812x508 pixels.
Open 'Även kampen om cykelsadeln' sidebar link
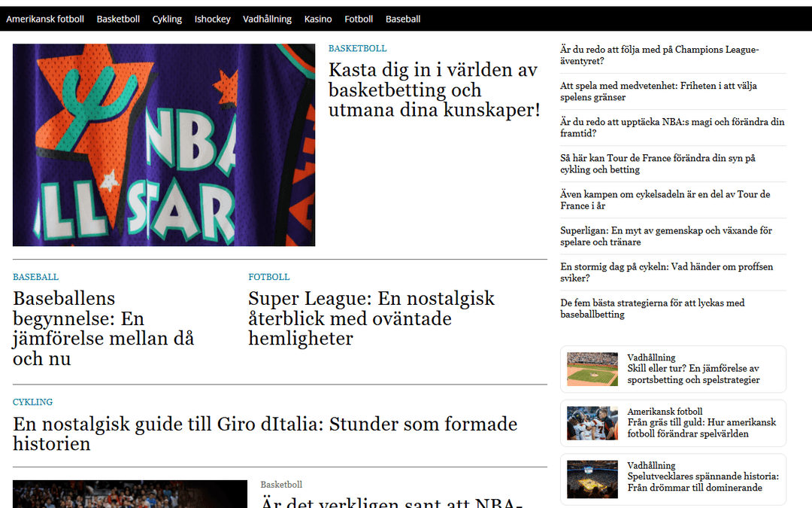coord(665,200)
